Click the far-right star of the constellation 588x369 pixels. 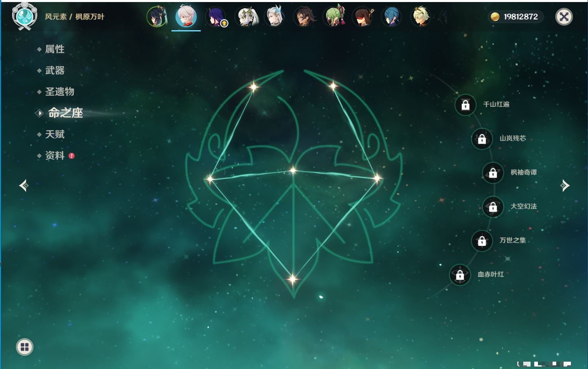coord(377,178)
